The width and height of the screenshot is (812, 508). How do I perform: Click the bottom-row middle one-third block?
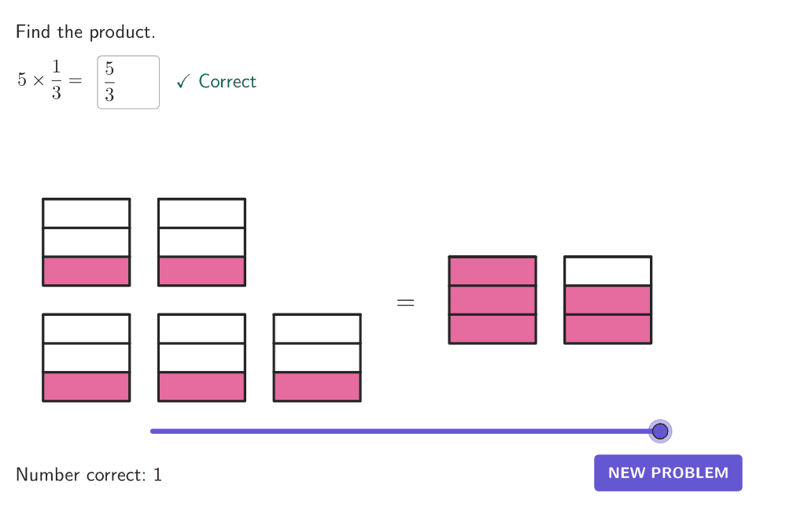[201, 358]
